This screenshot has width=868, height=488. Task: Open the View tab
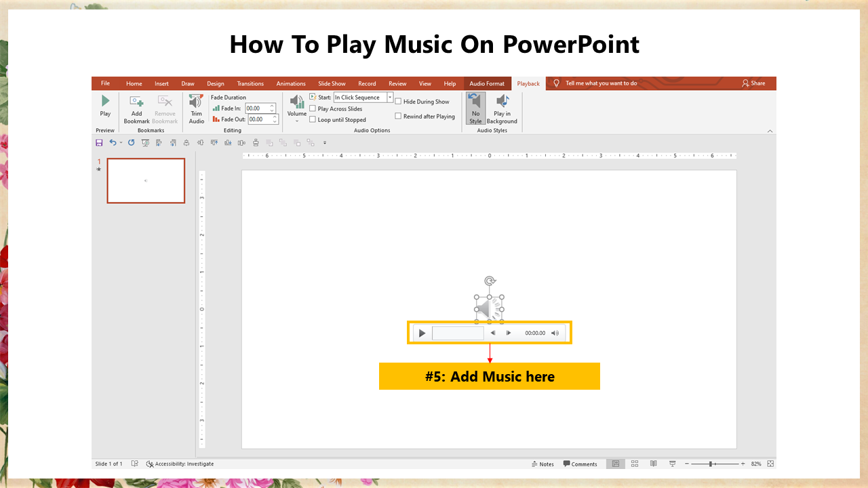tap(425, 83)
